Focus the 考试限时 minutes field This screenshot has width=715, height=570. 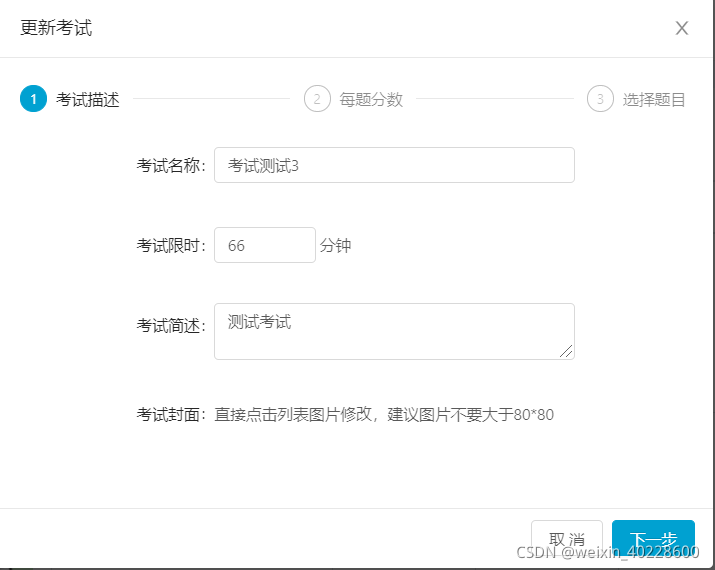pos(265,245)
